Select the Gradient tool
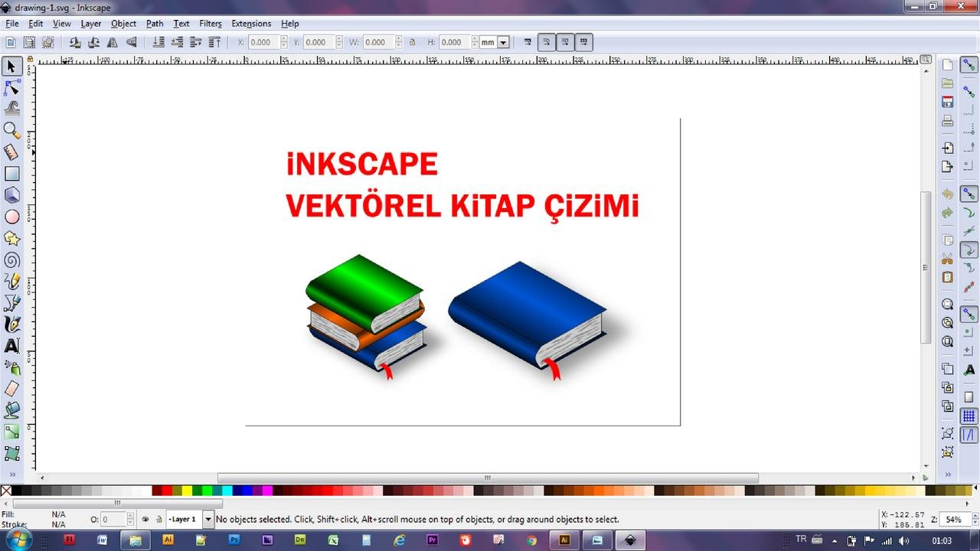Screen dimensions: 980x551 [x=11, y=432]
